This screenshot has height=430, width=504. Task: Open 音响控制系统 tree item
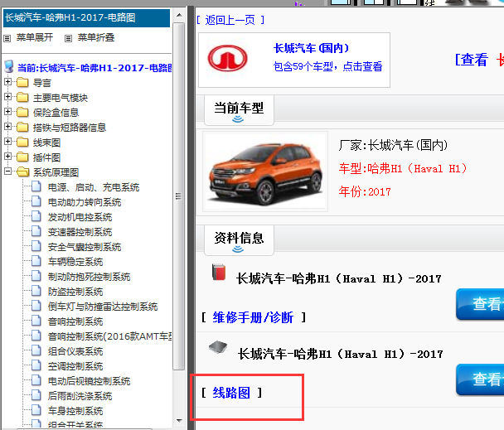pyautogui.click(x=75, y=321)
